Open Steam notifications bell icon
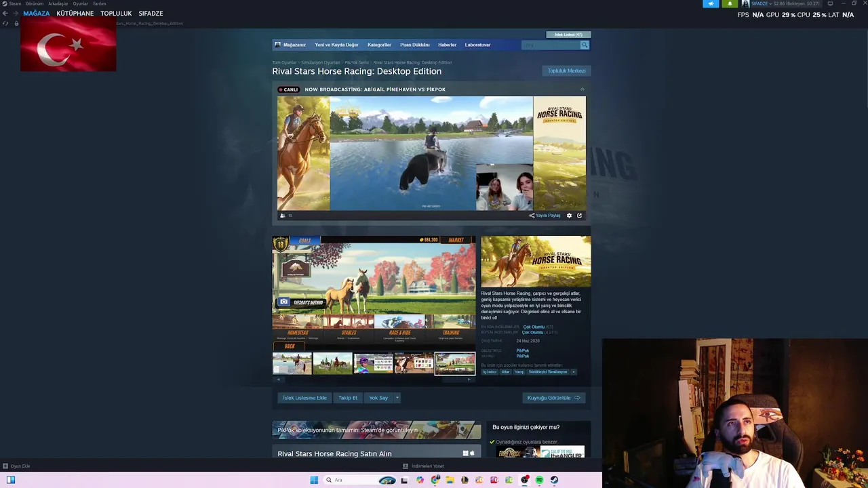 click(x=730, y=3)
